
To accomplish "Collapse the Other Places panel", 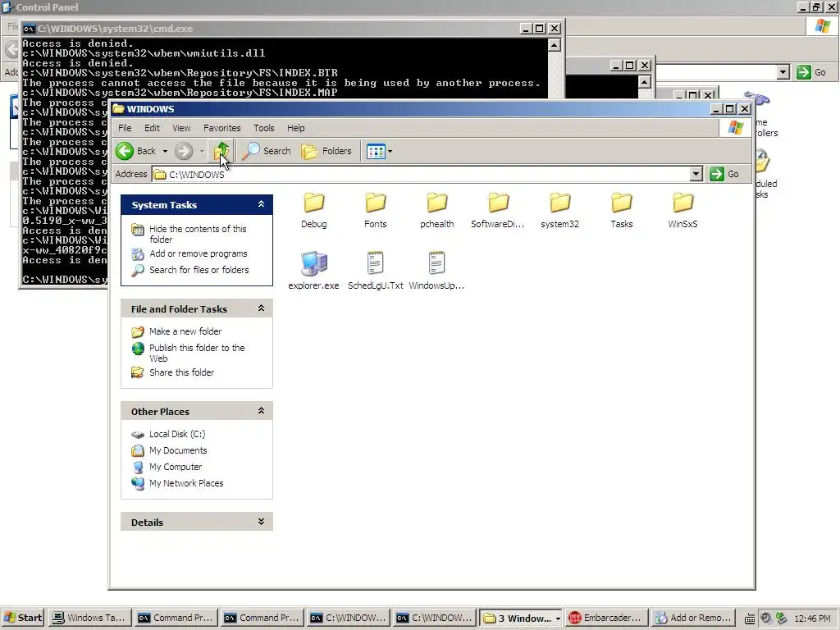I will 261,410.
